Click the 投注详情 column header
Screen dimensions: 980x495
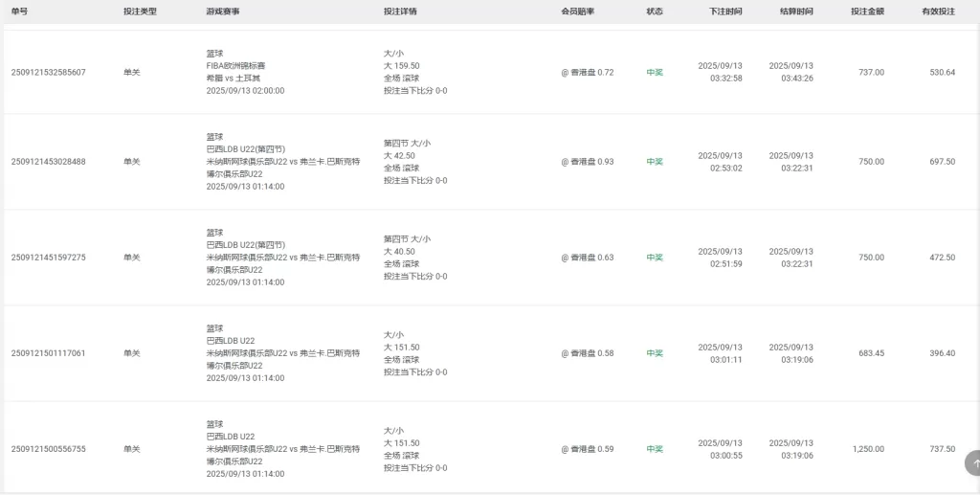click(400, 11)
